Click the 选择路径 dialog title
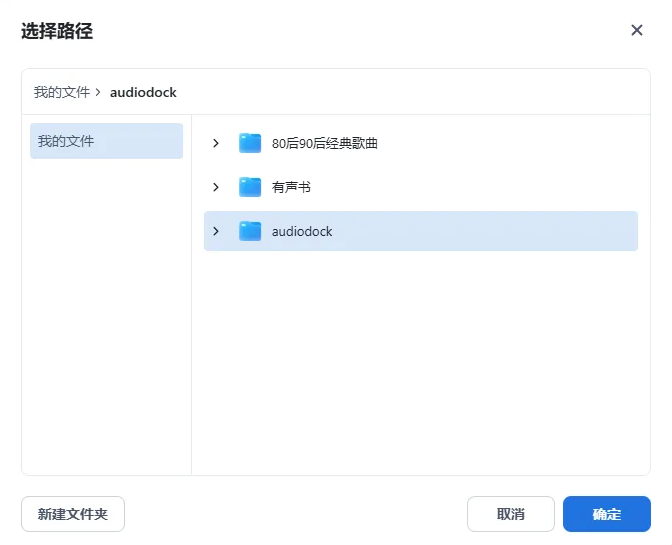Image resolution: width=672 pixels, height=545 pixels. (57, 31)
